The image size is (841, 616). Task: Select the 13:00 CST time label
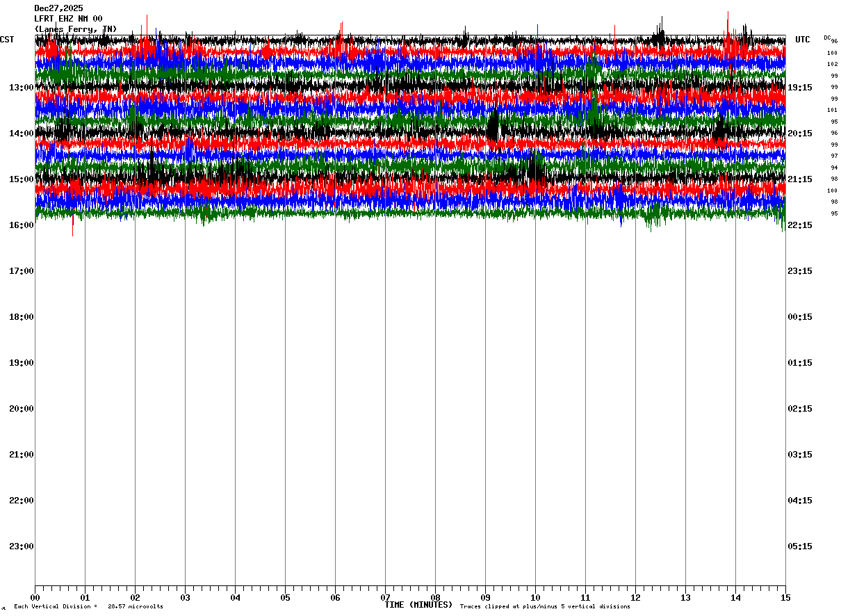tap(22, 88)
